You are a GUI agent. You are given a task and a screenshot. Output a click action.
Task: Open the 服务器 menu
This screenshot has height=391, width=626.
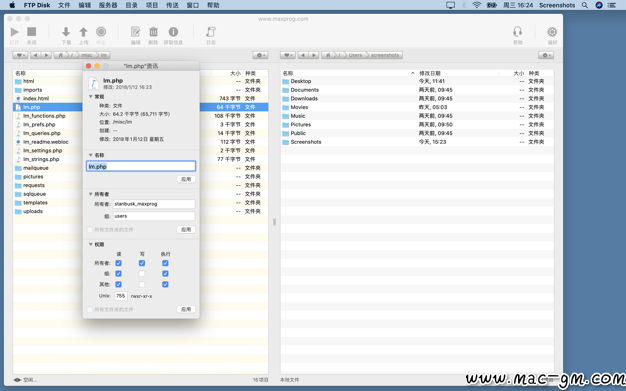tap(108, 5)
